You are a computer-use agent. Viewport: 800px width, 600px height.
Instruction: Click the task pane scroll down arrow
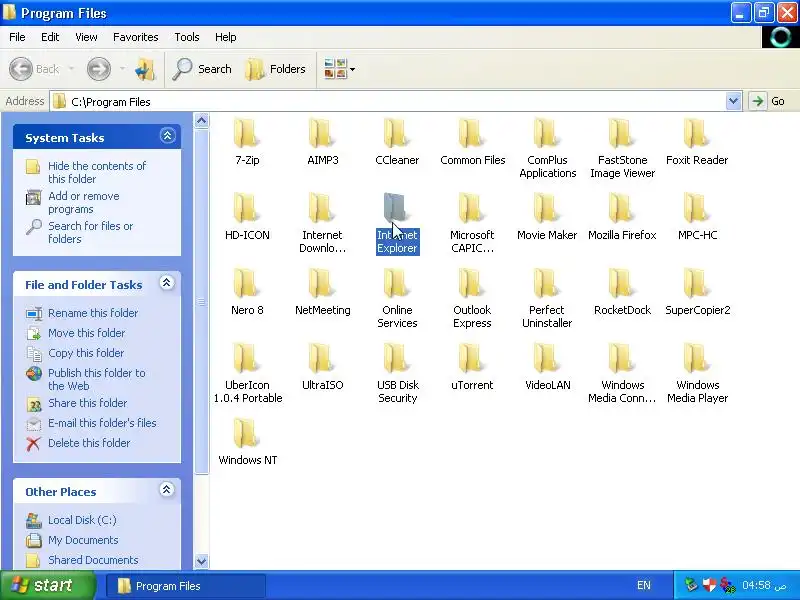202,561
